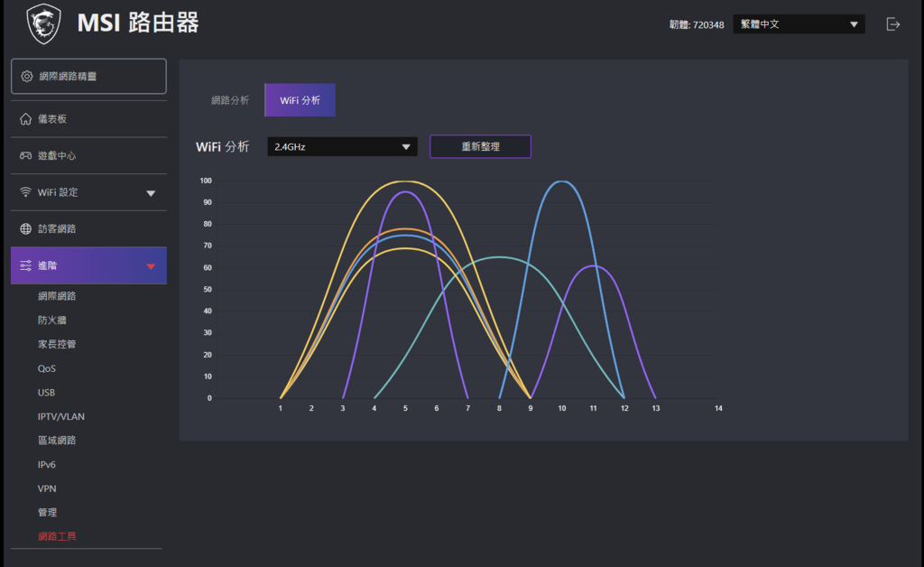Go to the 儀表板 dashboard page
The height and width of the screenshot is (567, 924).
click(88, 119)
